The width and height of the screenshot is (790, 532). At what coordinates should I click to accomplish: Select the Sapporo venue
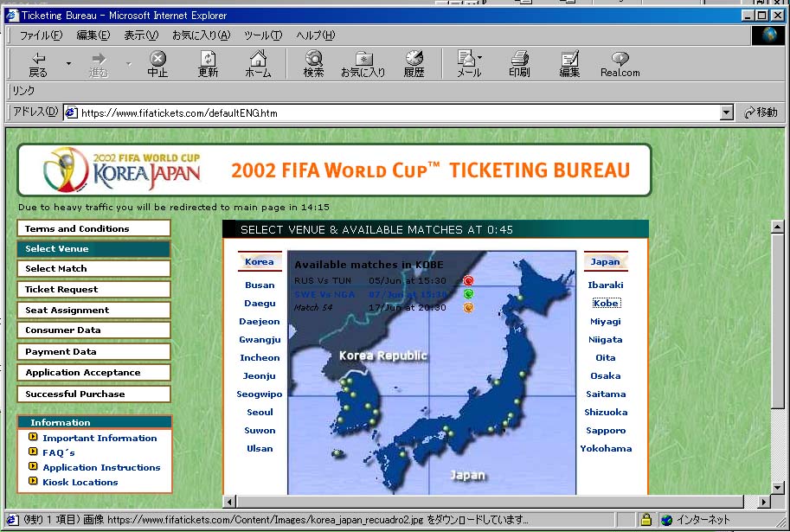[606, 430]
